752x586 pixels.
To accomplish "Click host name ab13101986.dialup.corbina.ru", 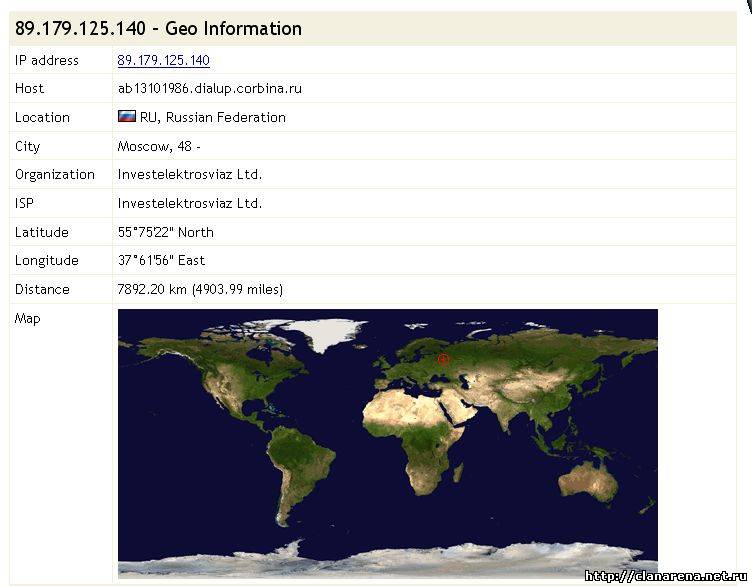I will (x=209, y=88).
